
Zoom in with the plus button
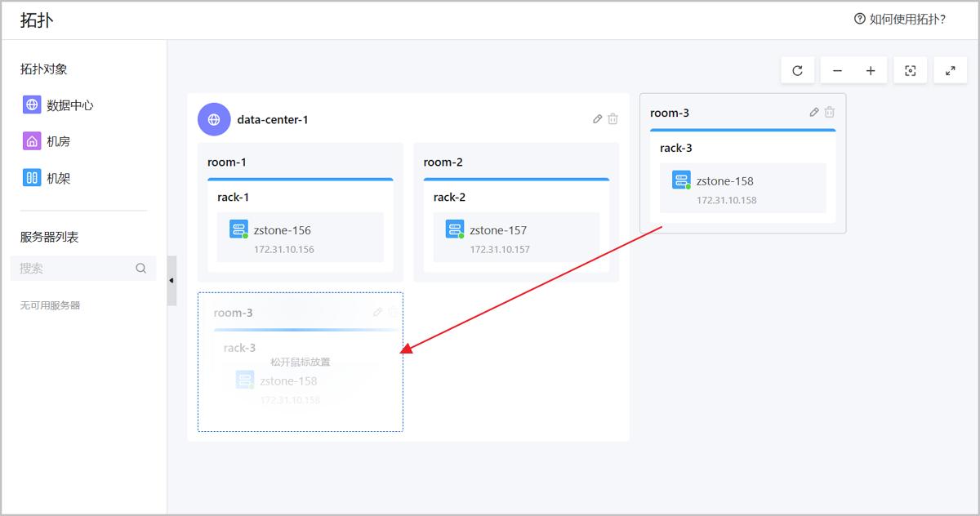[871, 71]
